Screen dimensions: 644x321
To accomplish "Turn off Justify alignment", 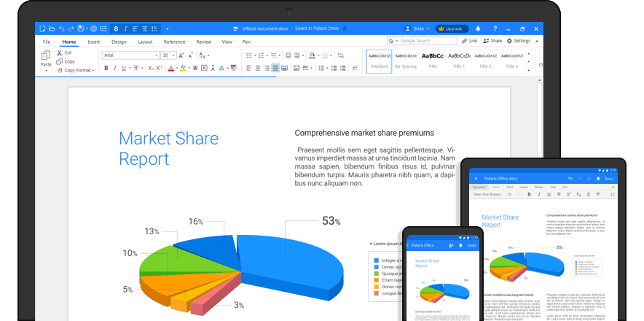I will point(275,68).
